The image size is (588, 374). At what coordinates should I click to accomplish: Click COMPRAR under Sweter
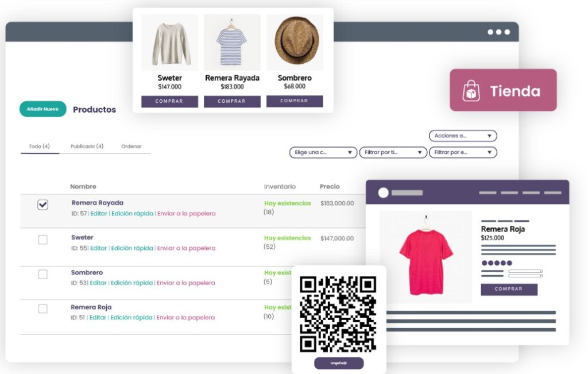[x=169, y=101]
